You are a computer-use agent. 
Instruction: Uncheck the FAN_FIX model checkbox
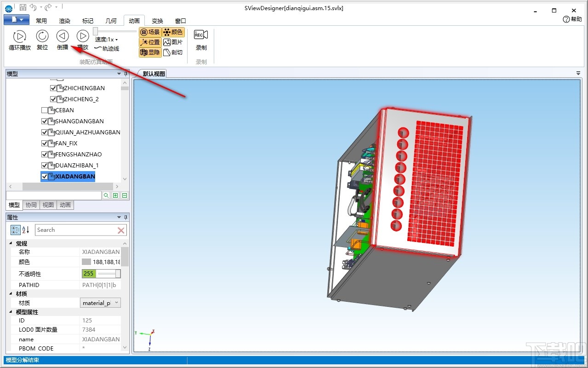[45, 144]
